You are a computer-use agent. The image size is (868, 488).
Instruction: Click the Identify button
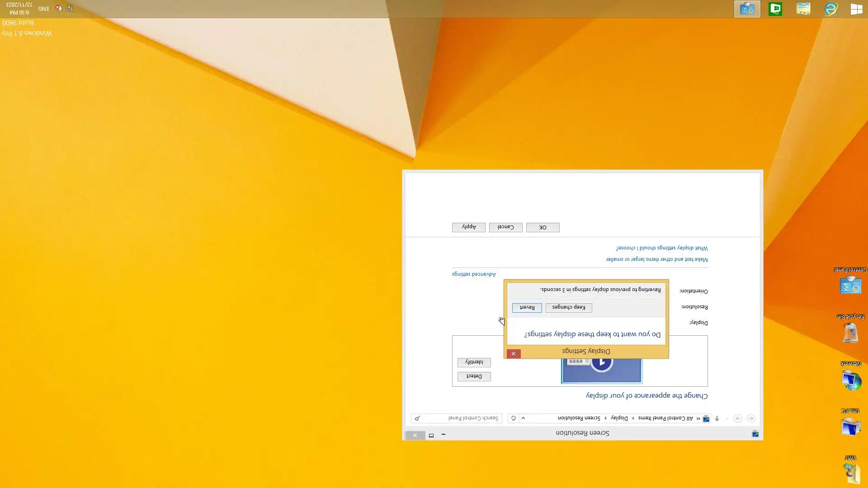(474, 362)
